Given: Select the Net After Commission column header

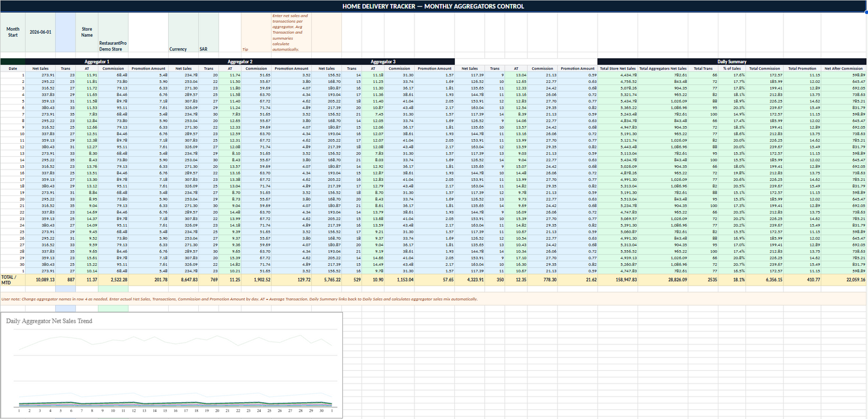Looking at the screenshot, I should point(843,69).
